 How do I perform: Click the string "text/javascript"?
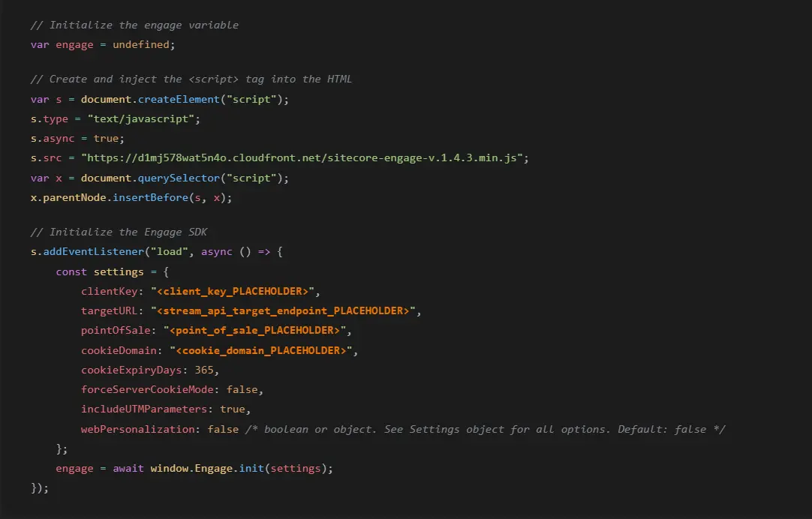point(141,119)
